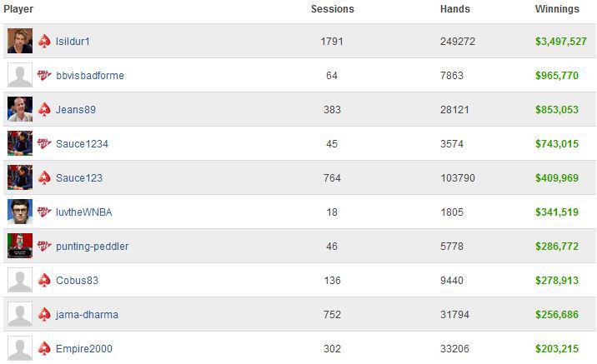Click PokerStars spade icon beside Isildur1
This screenshot has width=597, height=364.
point(44,41)
